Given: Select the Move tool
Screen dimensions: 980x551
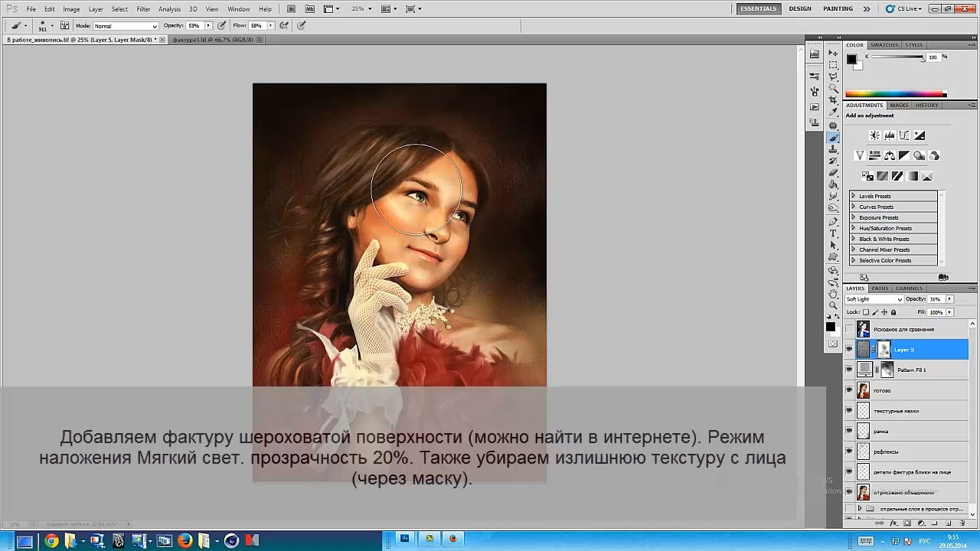Looking at the screenshot, I should pos(833,53).
